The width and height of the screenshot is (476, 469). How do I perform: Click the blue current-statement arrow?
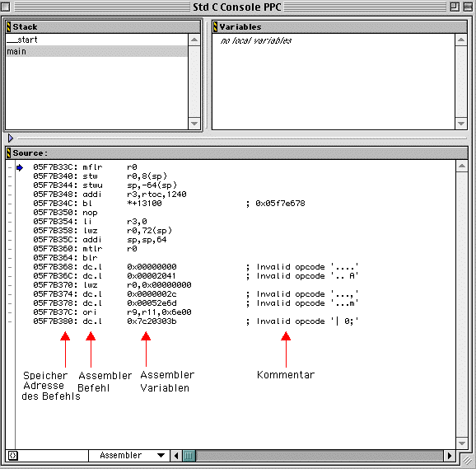point(20,167)
